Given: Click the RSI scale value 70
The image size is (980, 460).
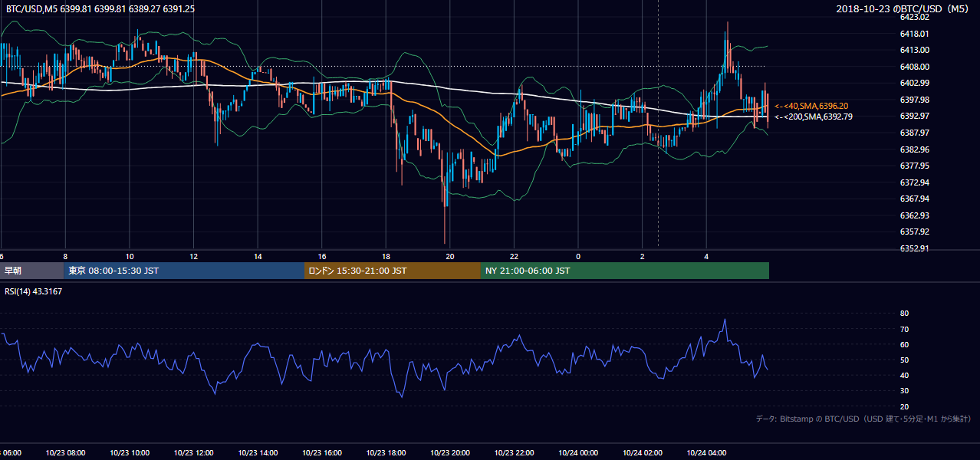Looking at the screenshot, I should click(x=905, y=329).
